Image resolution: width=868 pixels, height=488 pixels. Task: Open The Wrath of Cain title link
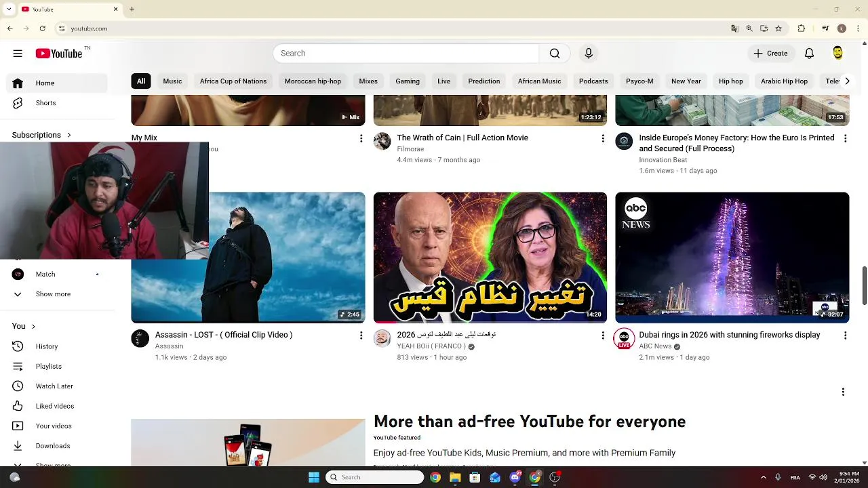[462, 138]
